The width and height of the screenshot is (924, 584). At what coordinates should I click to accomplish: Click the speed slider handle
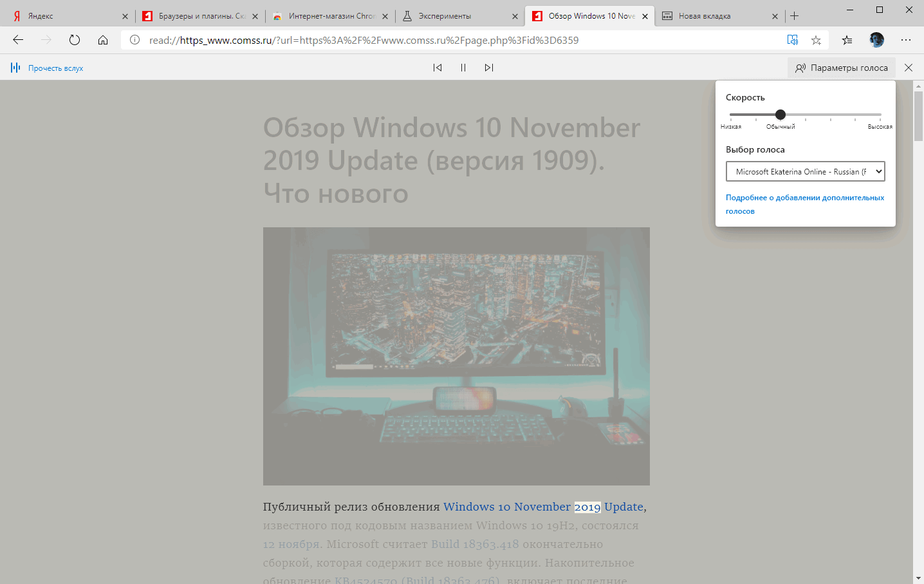coord(781,115)
